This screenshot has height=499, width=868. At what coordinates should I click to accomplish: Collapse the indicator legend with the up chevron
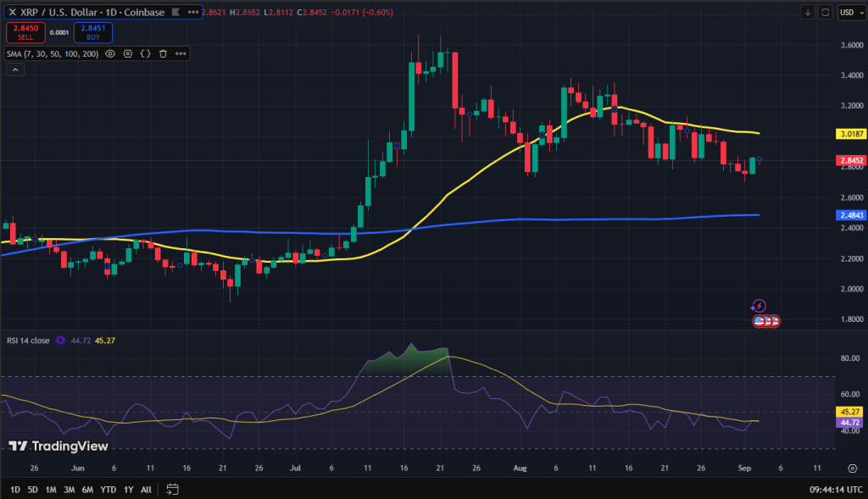tap(15, 69)
